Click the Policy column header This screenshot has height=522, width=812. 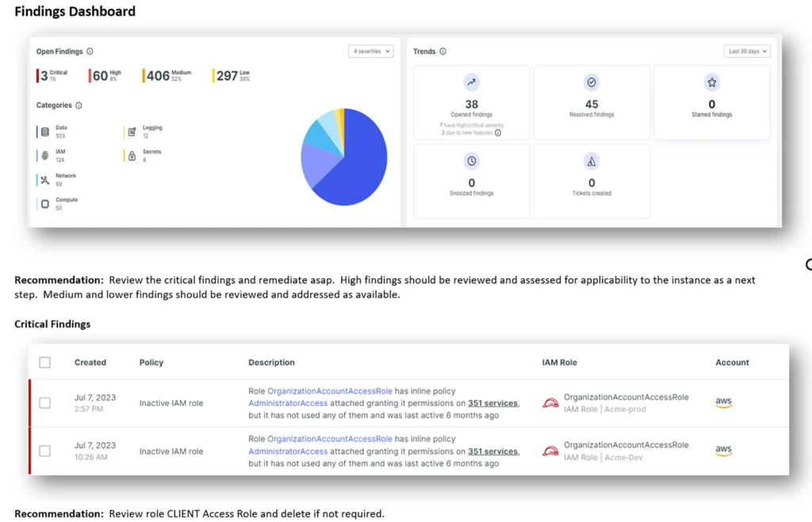pos(151,363)
